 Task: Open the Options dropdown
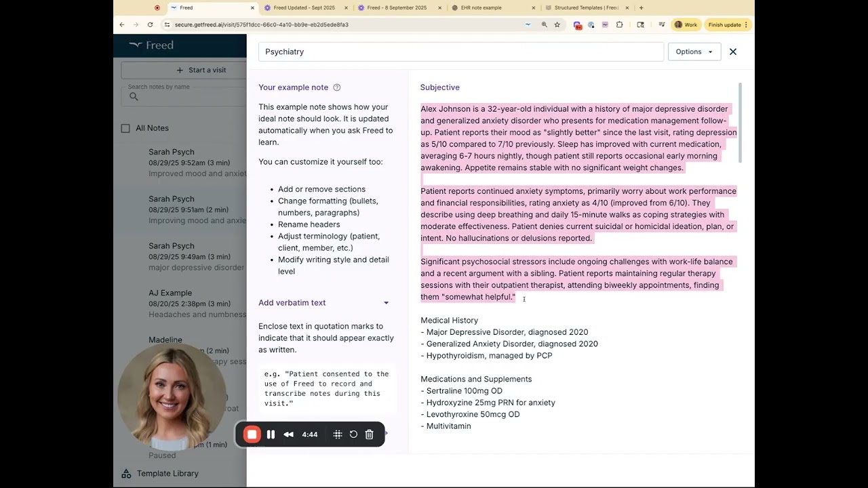(694, 52)
